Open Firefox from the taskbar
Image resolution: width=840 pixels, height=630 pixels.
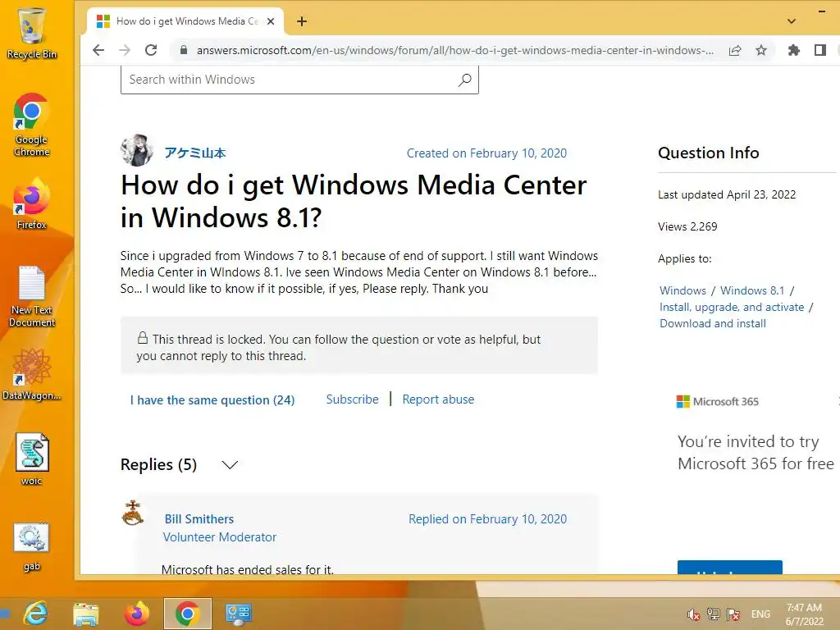(137, 614)
